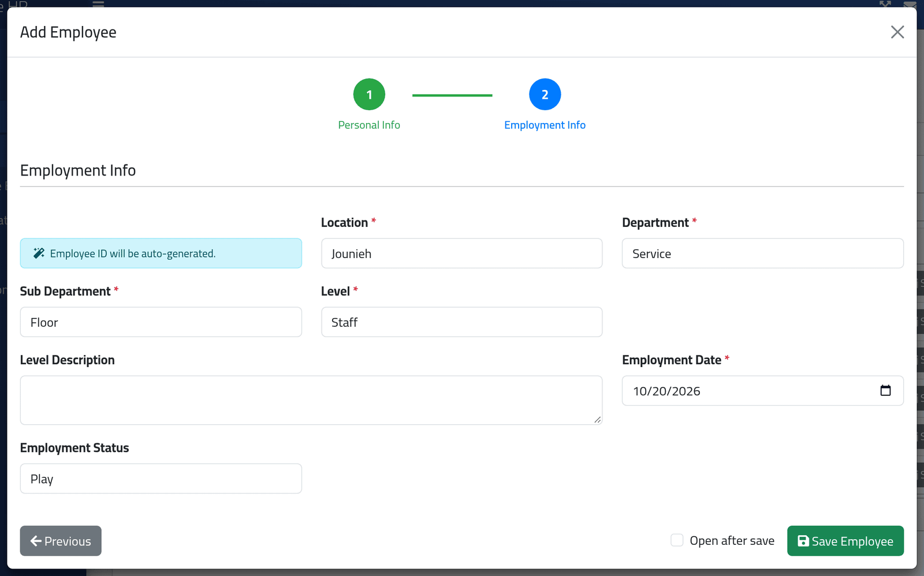
Task: Open the calendar picker for Employment Date
Action: pos(885,391)
